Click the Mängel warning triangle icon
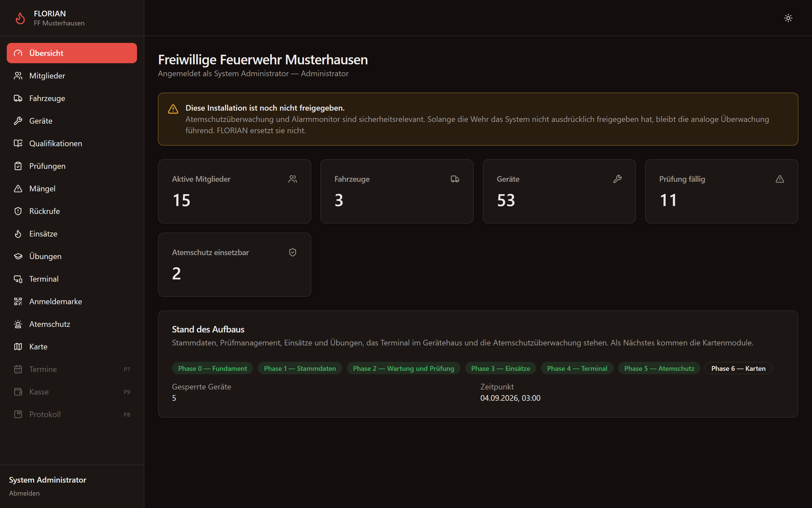812x508 pixels. pyautogui.click(x=18, y=189)
